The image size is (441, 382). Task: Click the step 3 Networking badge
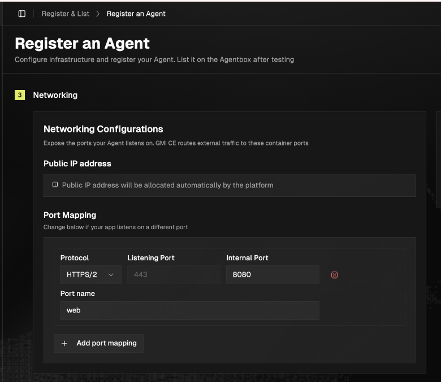tap(20, 95)
